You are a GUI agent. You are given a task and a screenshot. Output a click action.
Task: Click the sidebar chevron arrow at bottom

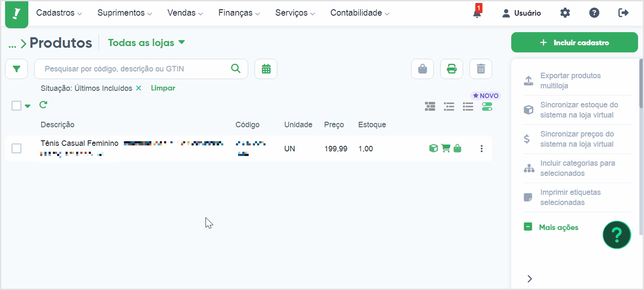pos(529,279)
